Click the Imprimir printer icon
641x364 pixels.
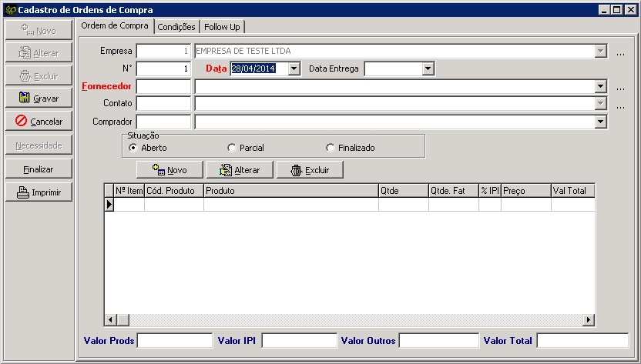click(x=23, y=192)
